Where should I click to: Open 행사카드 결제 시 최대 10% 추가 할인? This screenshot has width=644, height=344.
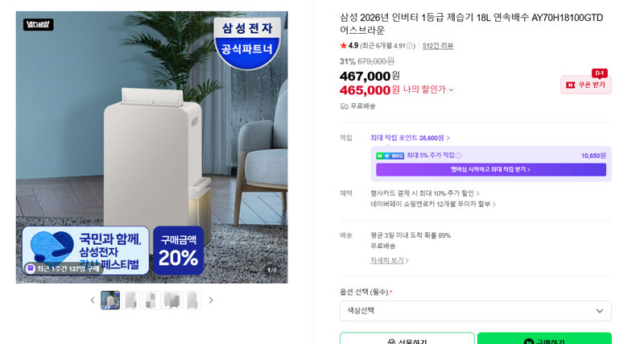(425, 193)
